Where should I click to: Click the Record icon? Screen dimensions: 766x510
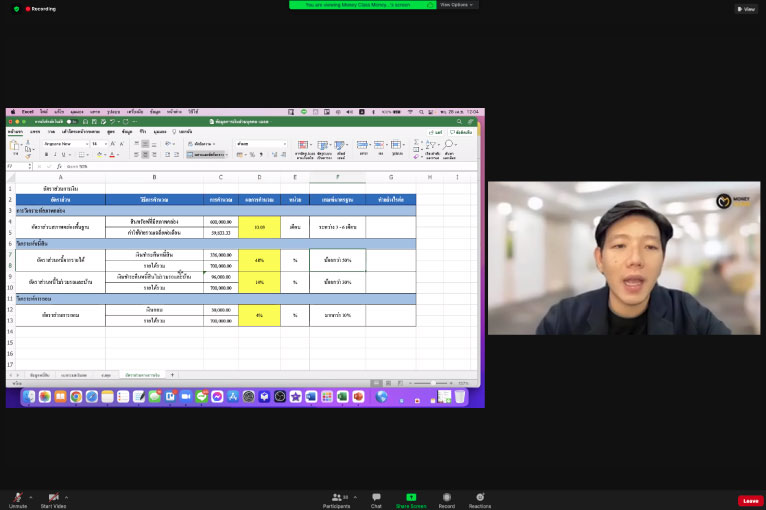[446, 497]
